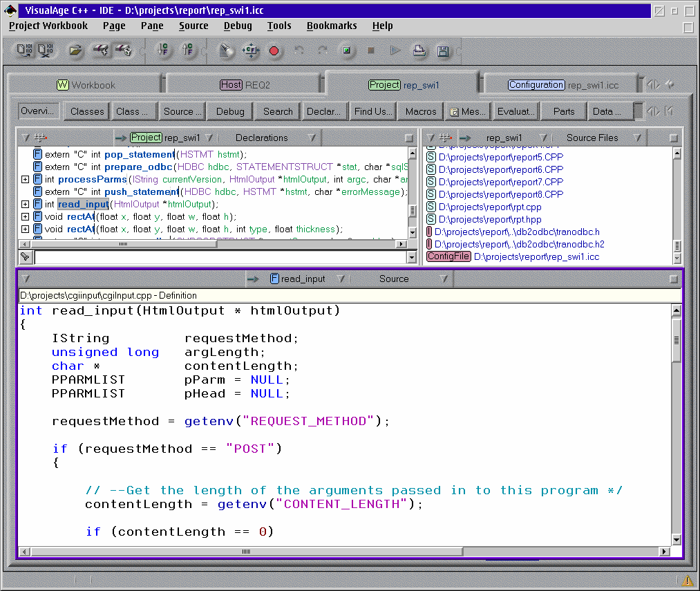Expand the rectAt entry with thickness parameter
The height and width of the screenshot is (591, 700).
click(x=26, y=229)
